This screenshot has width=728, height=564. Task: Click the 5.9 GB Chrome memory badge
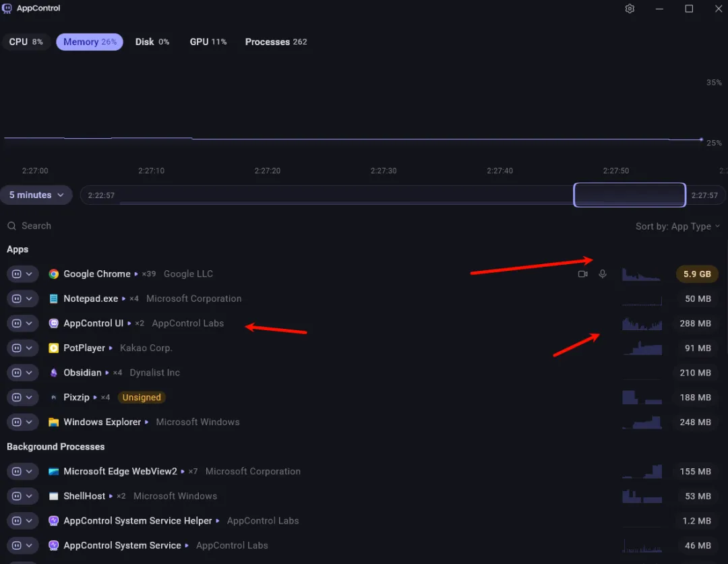click(x=697, y=274)
